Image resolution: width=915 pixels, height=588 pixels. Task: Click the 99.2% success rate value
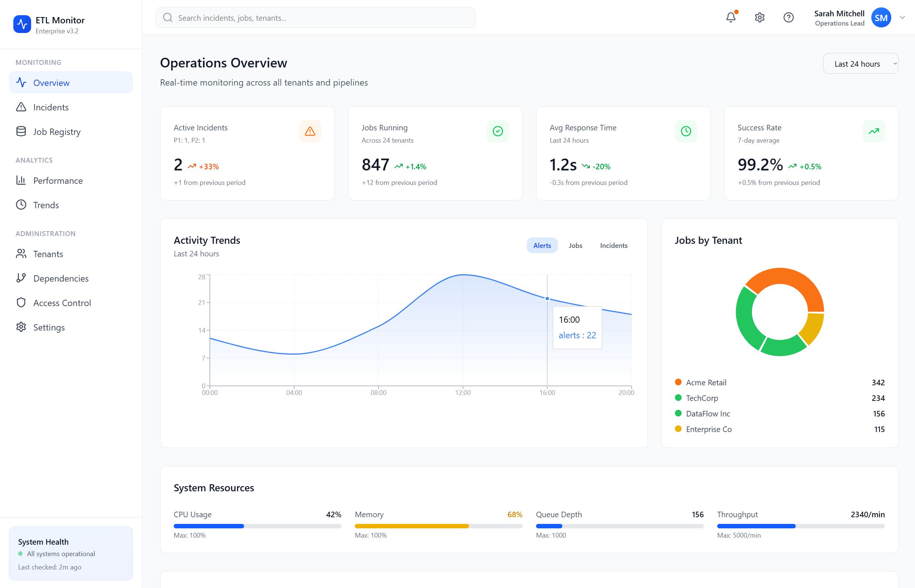point(760,165)
